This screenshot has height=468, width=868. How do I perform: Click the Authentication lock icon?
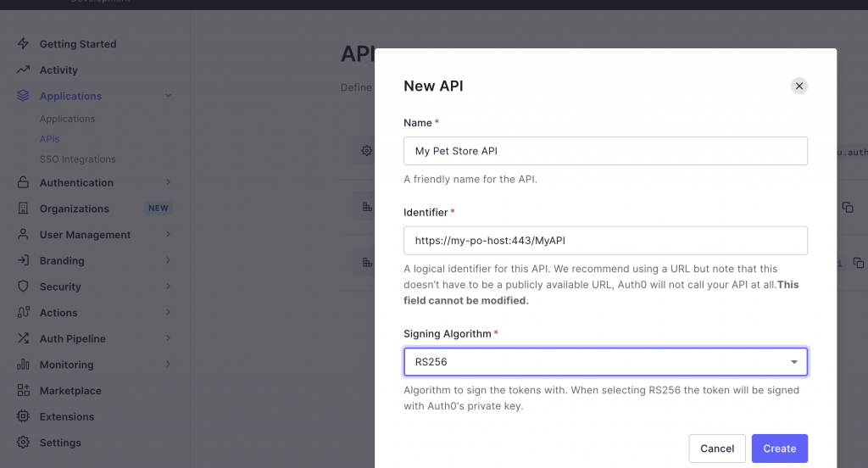[23, 181]
